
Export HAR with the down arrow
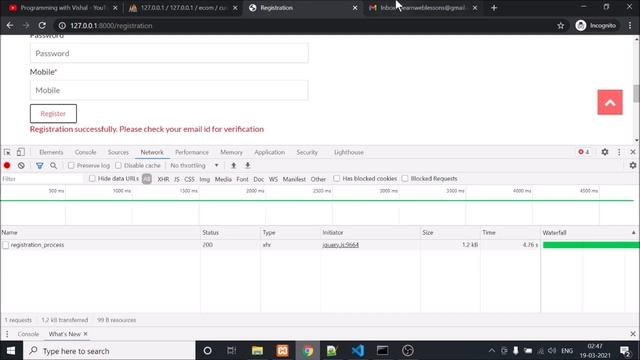247,165
